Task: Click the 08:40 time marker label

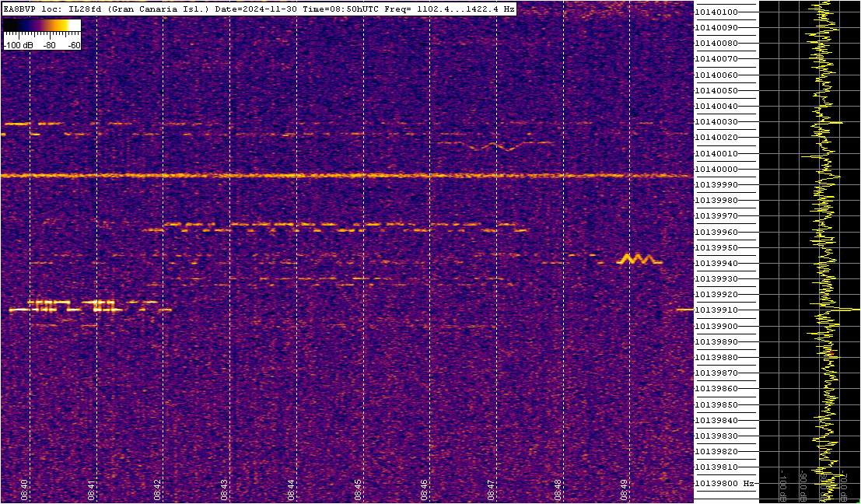Action: click(x=24, y=488)
